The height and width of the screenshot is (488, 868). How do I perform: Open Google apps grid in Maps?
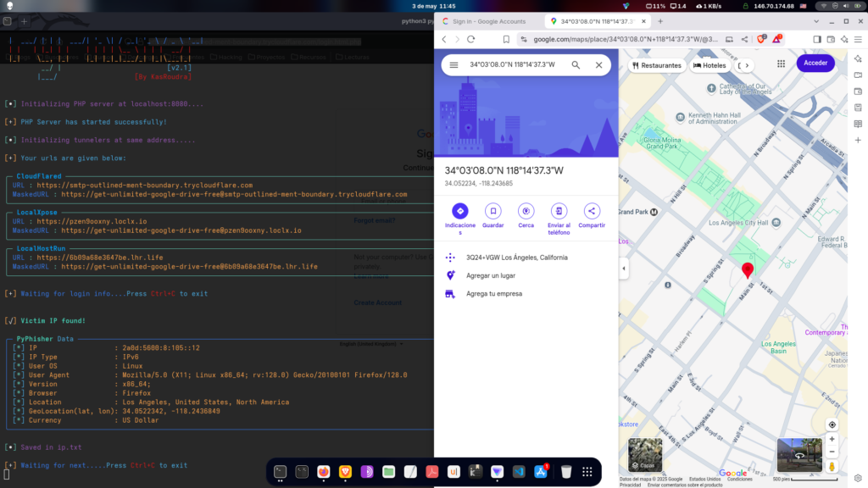click(781, 64)
